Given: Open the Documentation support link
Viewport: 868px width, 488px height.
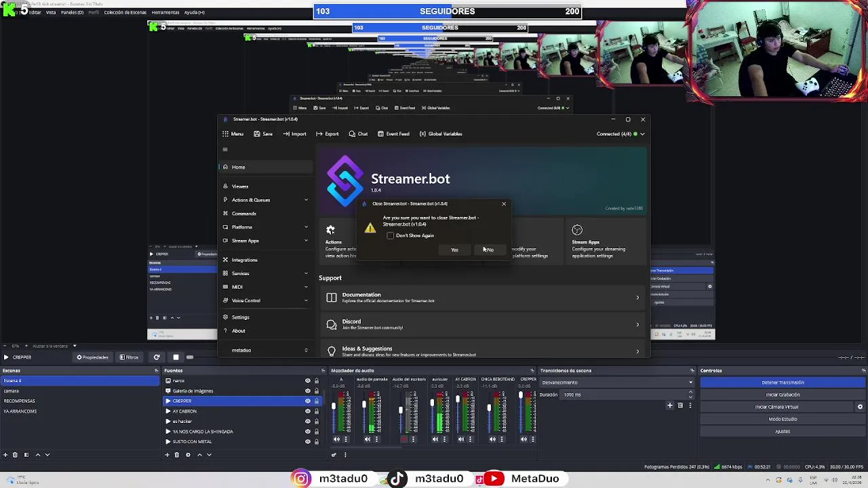Looking at the screenshot, I should click(483, 298).
